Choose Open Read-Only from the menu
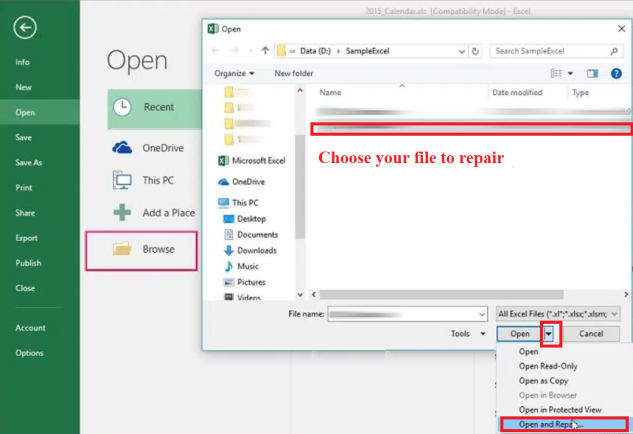Screen dimensions: 633x434 pos(548,366)
